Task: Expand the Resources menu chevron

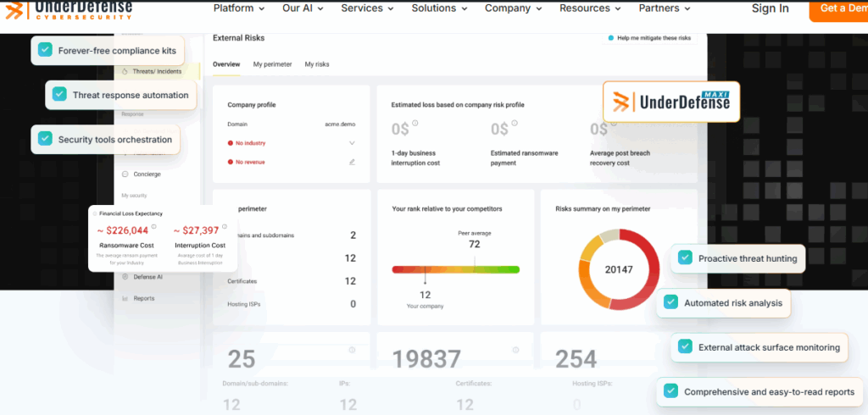Action: 618,8
